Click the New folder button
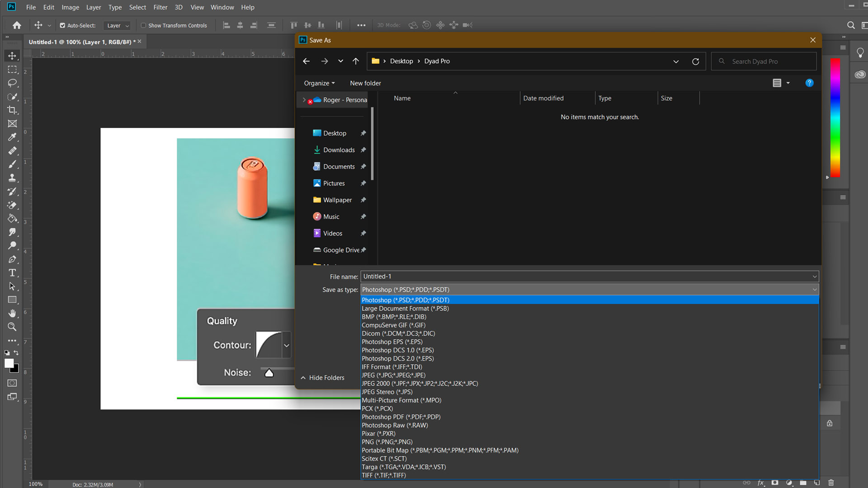Image resolution: width=868 pixels, height=488 pixels. 365,83
